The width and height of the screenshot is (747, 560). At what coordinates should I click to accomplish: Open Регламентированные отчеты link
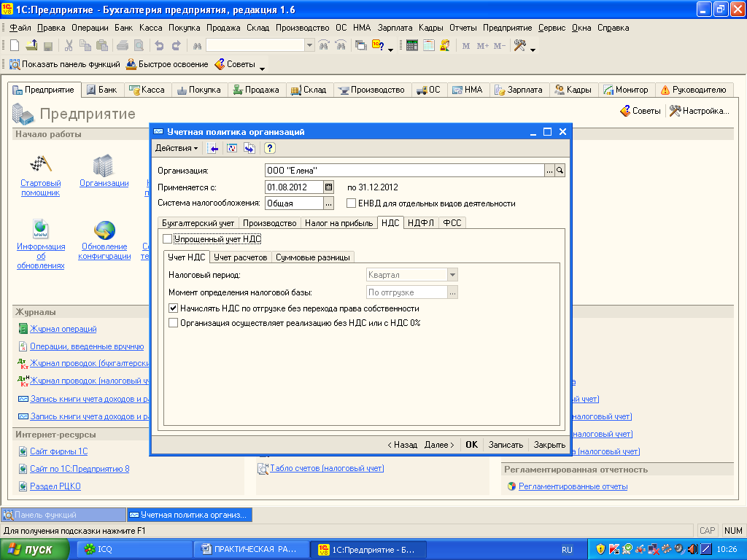pos(573,486)
